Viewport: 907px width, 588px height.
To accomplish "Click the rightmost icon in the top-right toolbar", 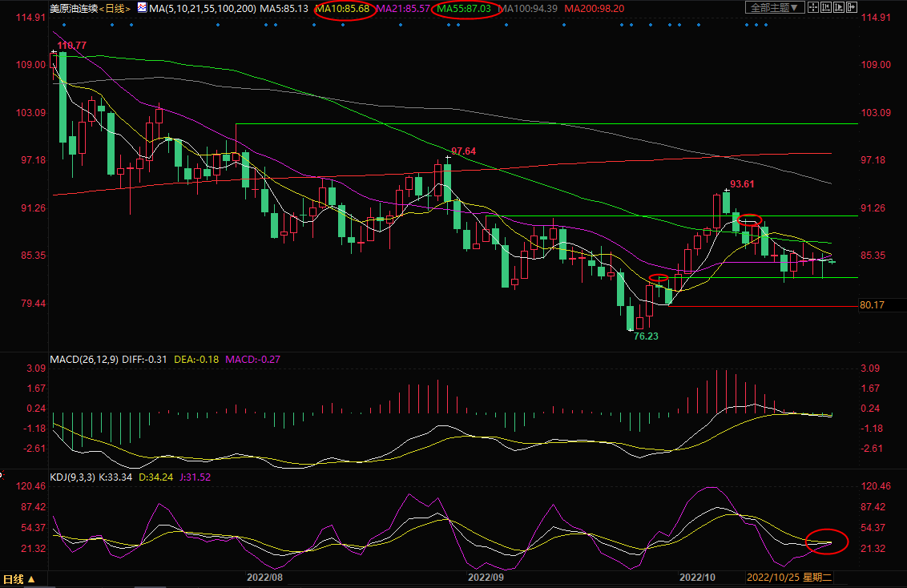I will pos(850,8).
